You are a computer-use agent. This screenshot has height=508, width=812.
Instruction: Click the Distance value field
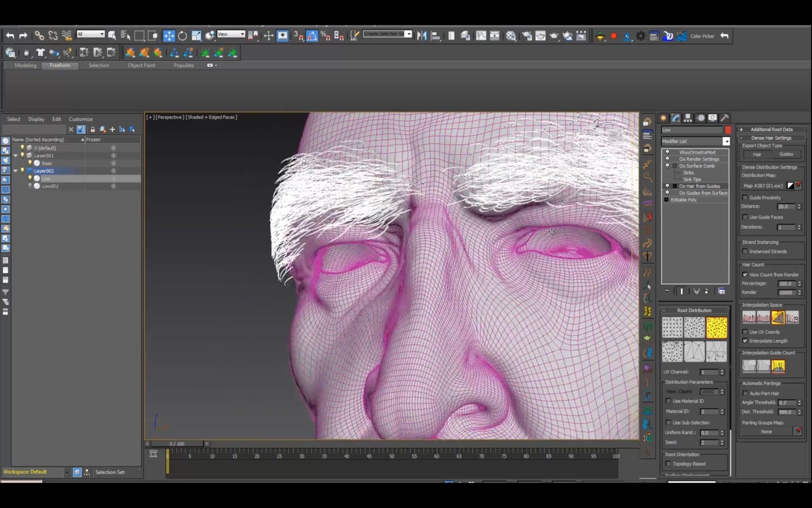[787, 207]
